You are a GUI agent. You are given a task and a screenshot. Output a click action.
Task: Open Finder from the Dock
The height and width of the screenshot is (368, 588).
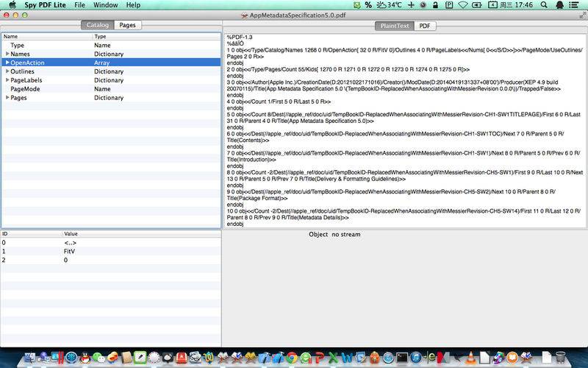[30, 358]
